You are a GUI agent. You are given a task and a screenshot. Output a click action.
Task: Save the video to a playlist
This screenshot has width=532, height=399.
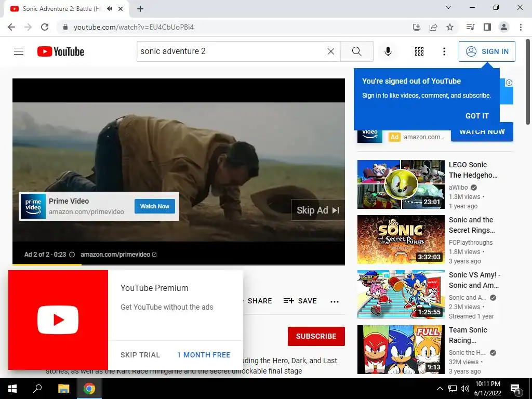(x=300, y=301)
